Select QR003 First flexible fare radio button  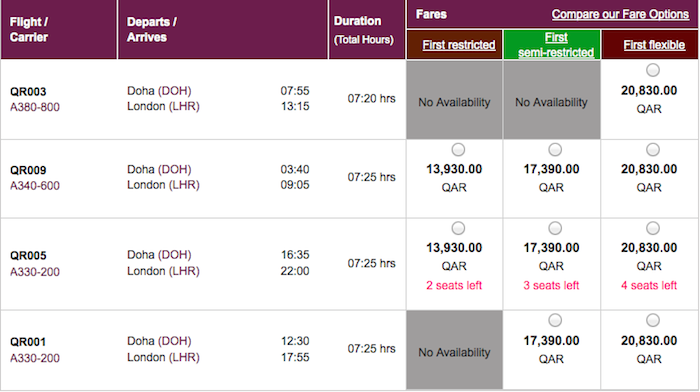(x=653, y=70)
